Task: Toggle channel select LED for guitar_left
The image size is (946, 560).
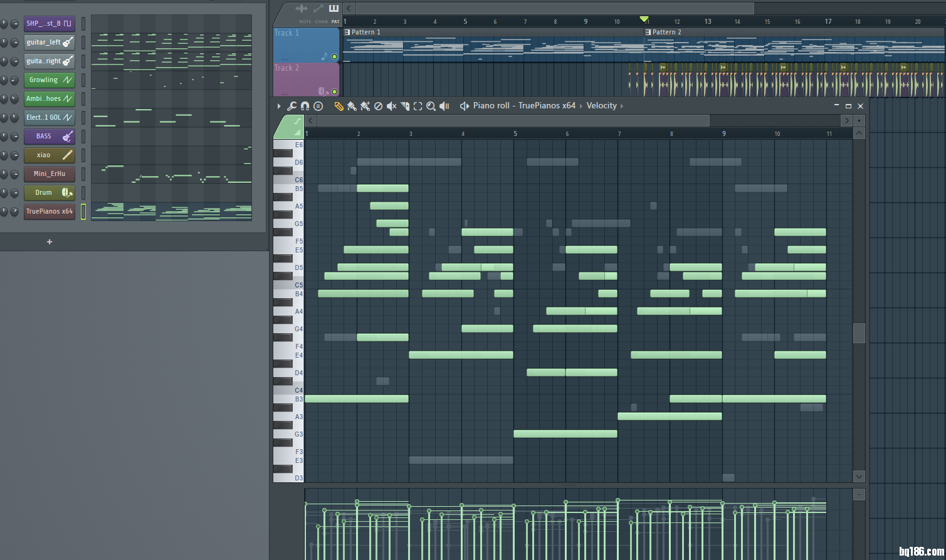Action: click(83, 43)
